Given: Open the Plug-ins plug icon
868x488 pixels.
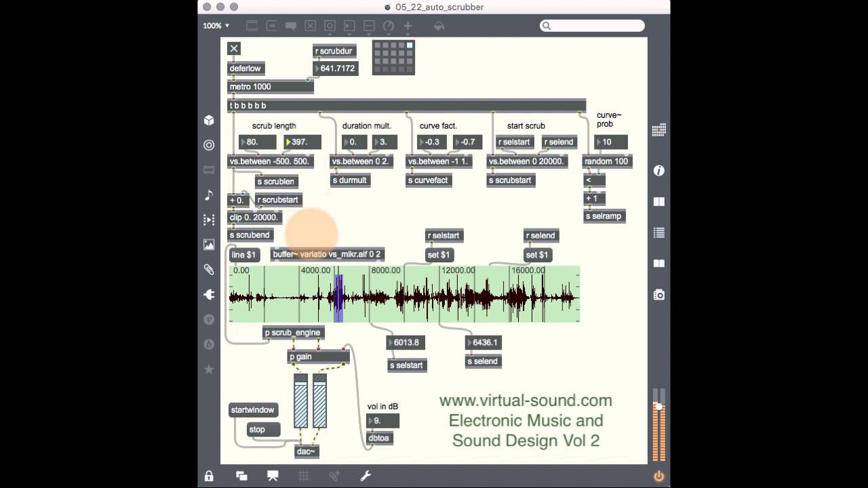Looking at the screenshot, I should [209, 294].
